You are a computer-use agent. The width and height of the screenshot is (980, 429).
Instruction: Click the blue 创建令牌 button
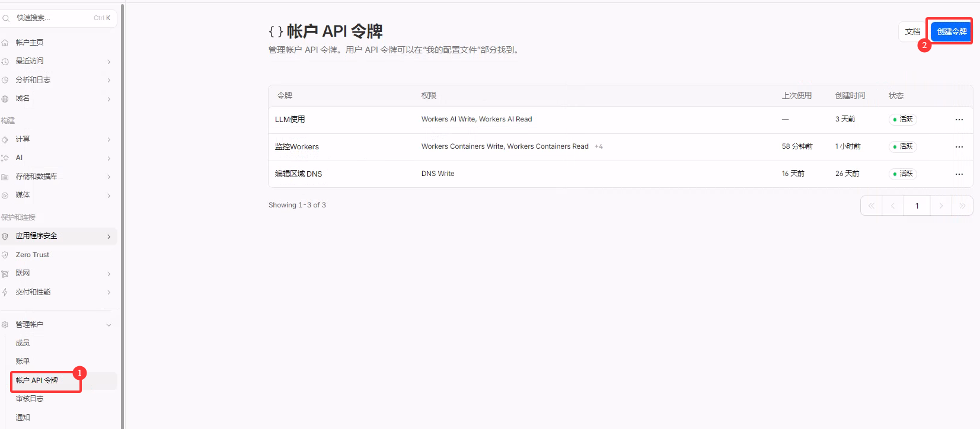(x=951, y=31)
